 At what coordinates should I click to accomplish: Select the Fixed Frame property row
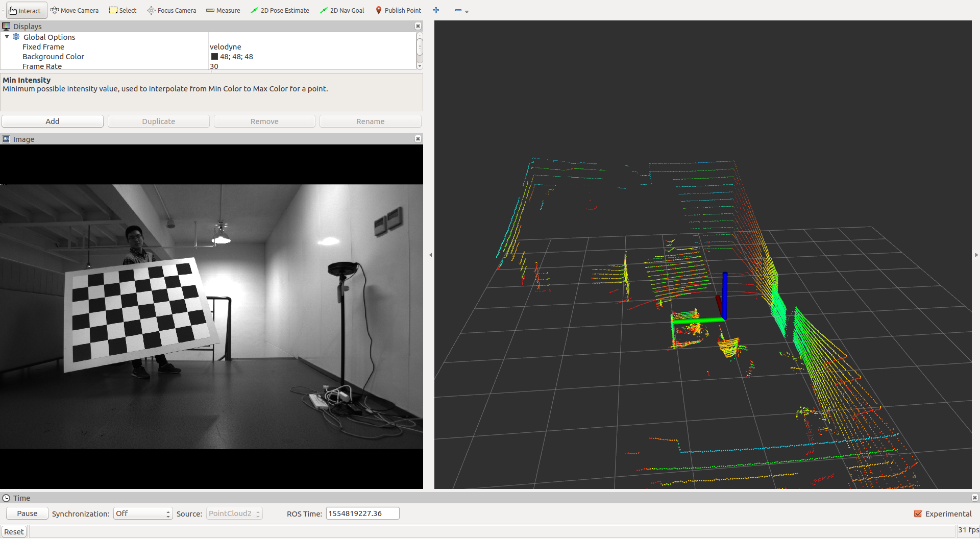tap(208, 46)
